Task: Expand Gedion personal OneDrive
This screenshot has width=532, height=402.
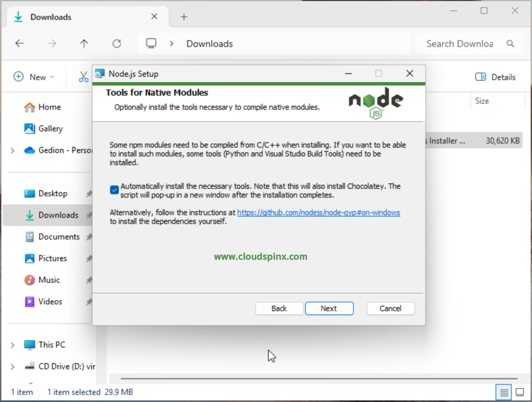Action: (x=12, y=150)
